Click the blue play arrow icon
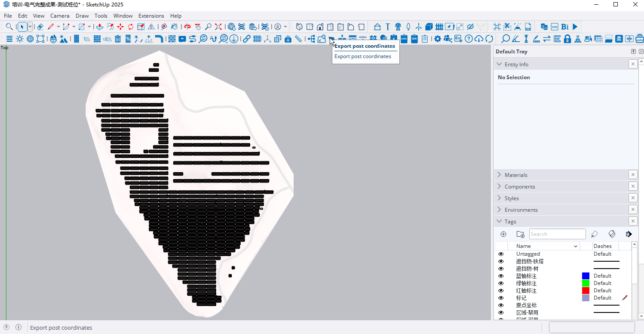The image size is (644, 334). coord(575,27)
